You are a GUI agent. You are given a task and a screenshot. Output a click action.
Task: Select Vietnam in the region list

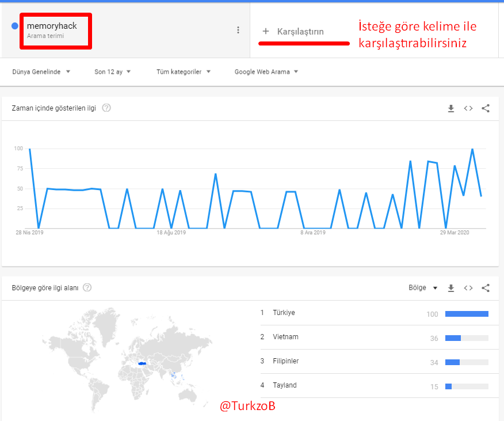[374, 337]
